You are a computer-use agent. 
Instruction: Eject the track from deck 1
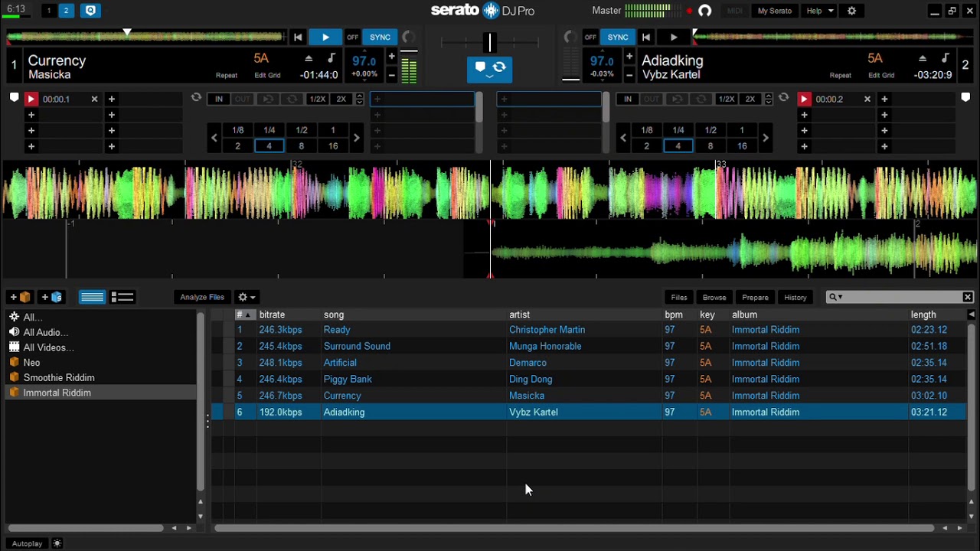tap(309, 59)
